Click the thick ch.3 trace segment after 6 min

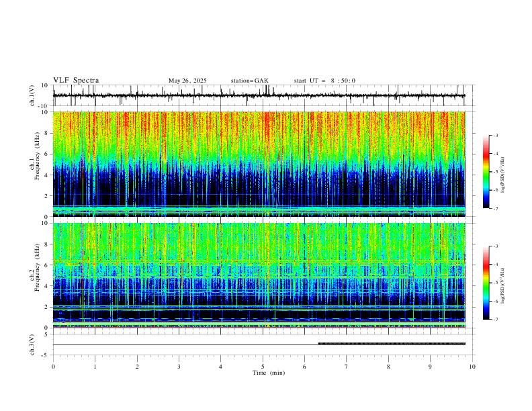point(392,344)
